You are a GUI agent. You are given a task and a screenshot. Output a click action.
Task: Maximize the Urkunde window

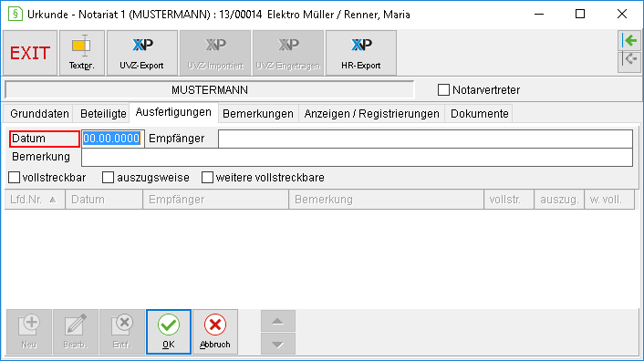(x=580, y=14)
